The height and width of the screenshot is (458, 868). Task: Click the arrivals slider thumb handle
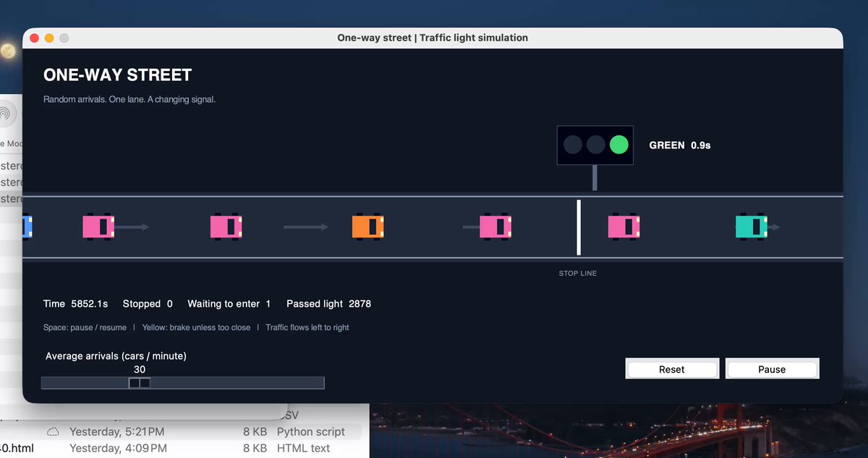[x=140, y=383]
